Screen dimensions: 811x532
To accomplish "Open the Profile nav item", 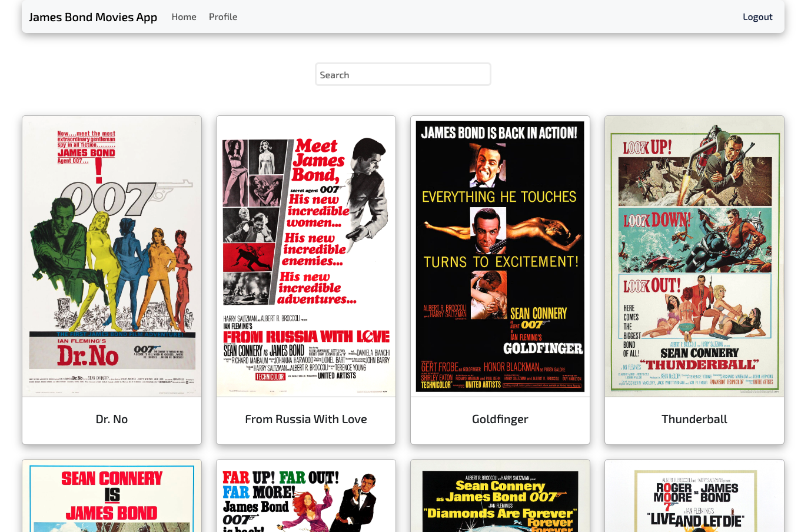I will pyautogui.click(x=223, y=17).
